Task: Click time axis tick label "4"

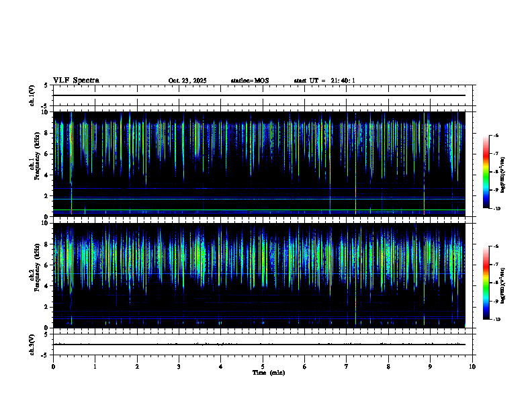Action: point(220,367)
